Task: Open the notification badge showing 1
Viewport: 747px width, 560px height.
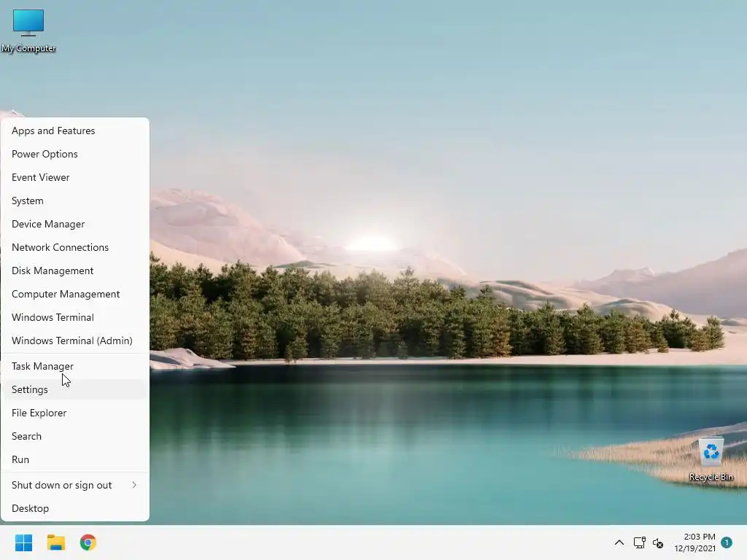Action: (x=727, y=542)
